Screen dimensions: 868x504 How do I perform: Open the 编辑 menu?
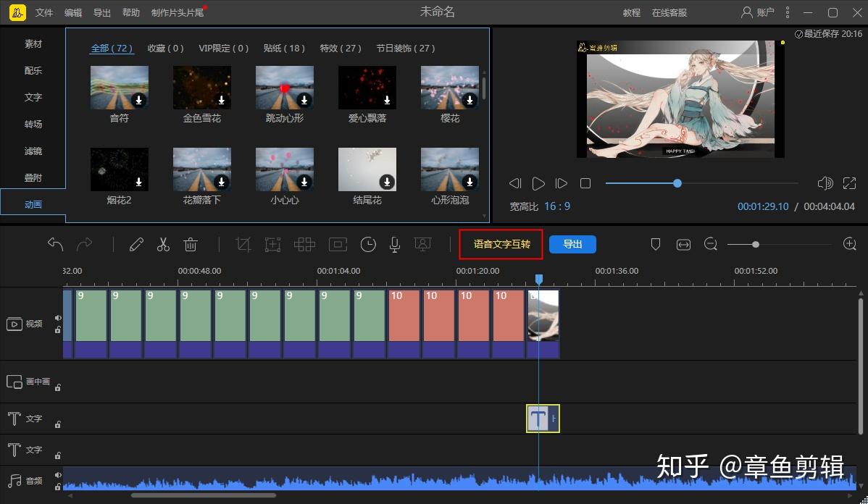click(x=73, y=12)
